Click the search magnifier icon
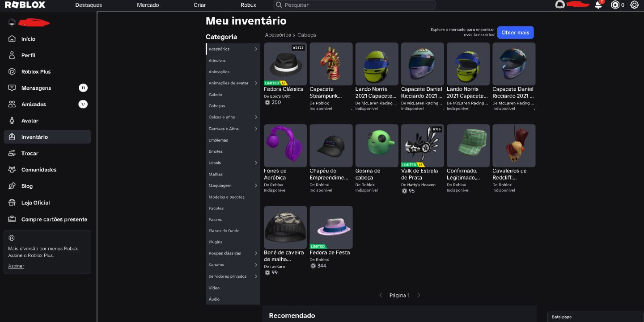 279,5
